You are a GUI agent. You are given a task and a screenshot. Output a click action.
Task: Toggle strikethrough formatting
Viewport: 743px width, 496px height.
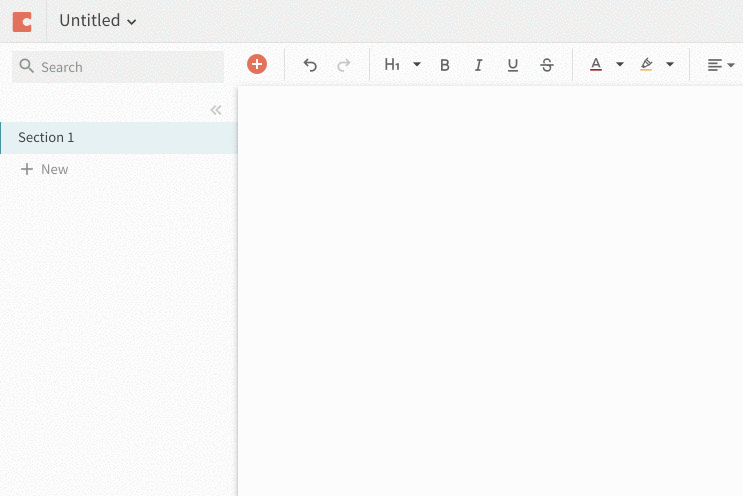(547, 64)
